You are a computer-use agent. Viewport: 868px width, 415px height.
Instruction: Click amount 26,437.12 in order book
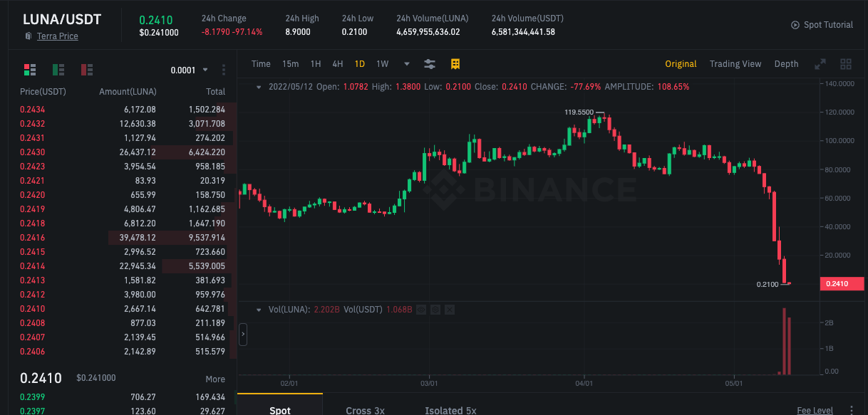138,152
